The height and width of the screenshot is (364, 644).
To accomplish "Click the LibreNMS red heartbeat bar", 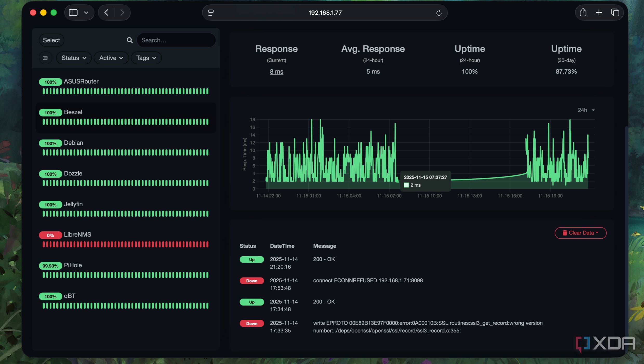I will [125, 244].
